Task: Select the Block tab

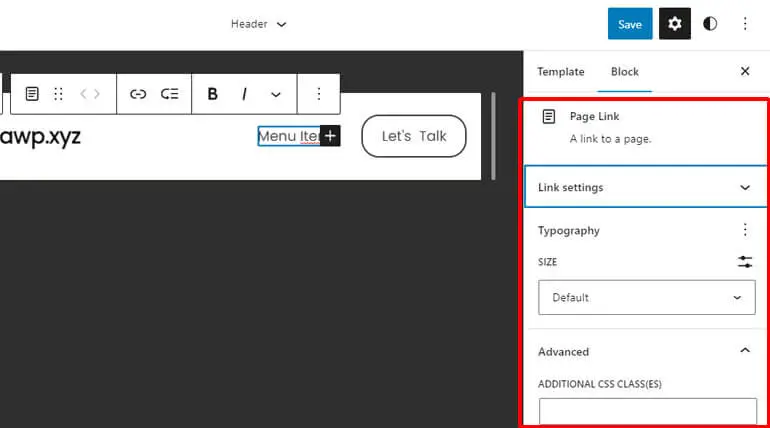Action: [x=625, y=72]
